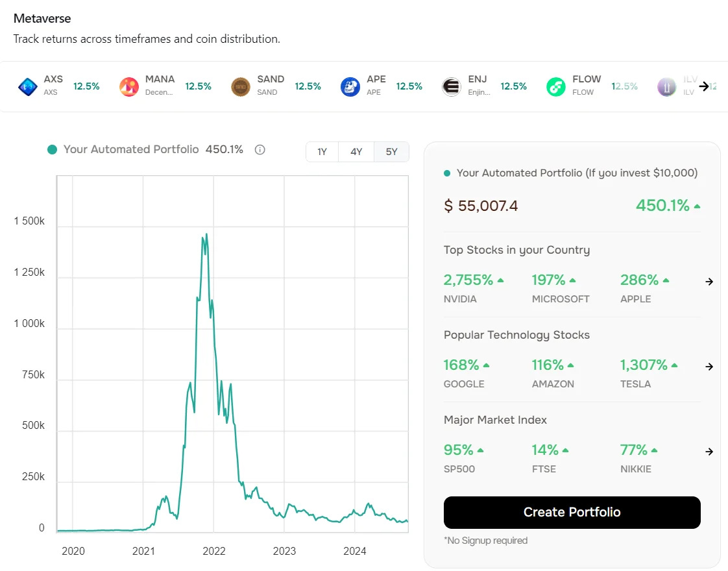728x571 pixels.
Task: Click the APPLE 286% return
Action: 645,280
